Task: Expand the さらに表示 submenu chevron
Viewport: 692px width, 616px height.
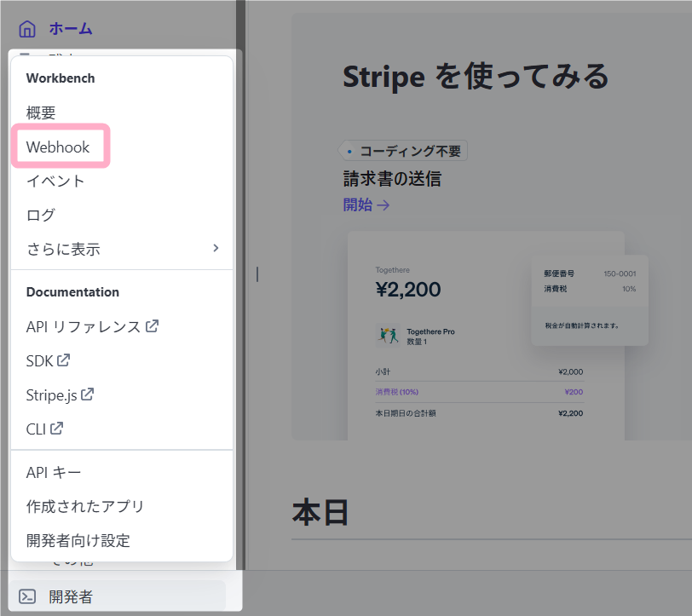Action: 216,249
